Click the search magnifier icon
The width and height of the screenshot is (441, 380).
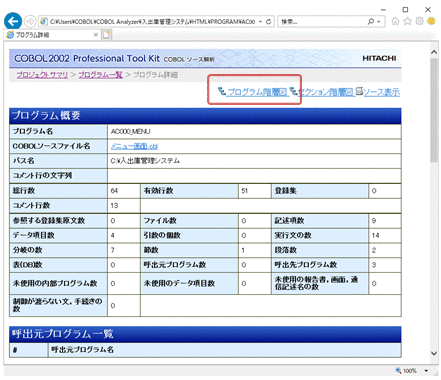(x=371, y=22)
